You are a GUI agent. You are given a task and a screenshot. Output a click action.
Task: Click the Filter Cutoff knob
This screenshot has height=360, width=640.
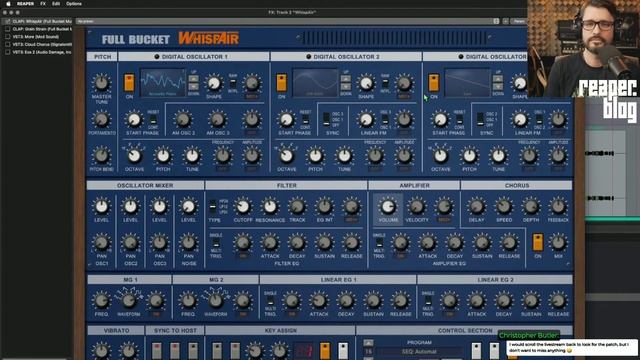tap(242, 207)
